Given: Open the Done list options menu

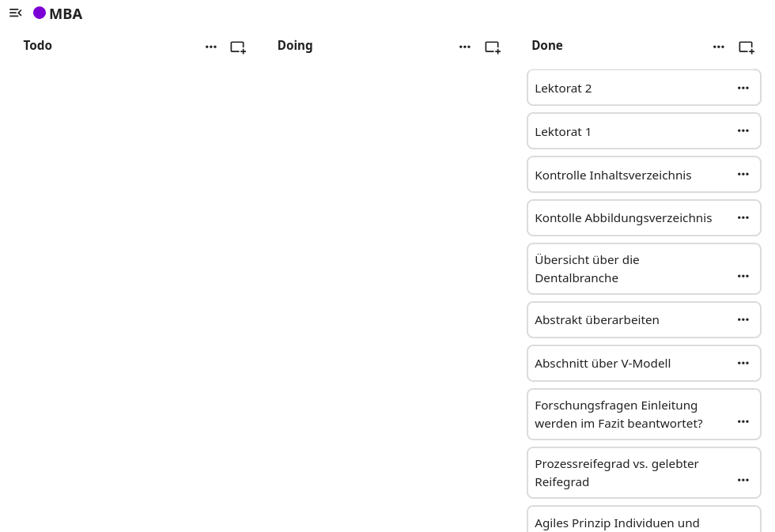Looking at the screenshot, I should pos(719,47).
